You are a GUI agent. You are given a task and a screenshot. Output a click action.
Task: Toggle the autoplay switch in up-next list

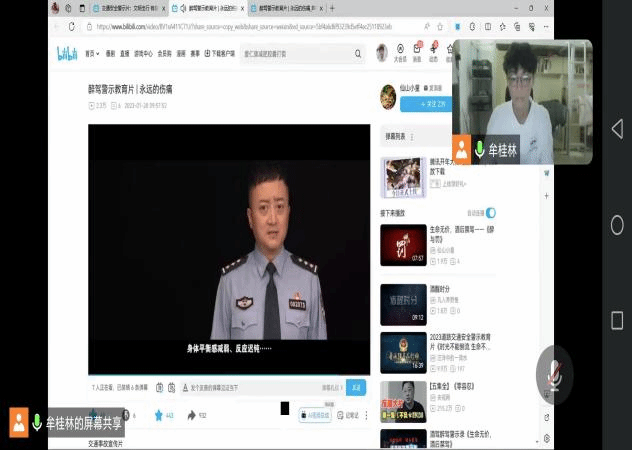491,213
